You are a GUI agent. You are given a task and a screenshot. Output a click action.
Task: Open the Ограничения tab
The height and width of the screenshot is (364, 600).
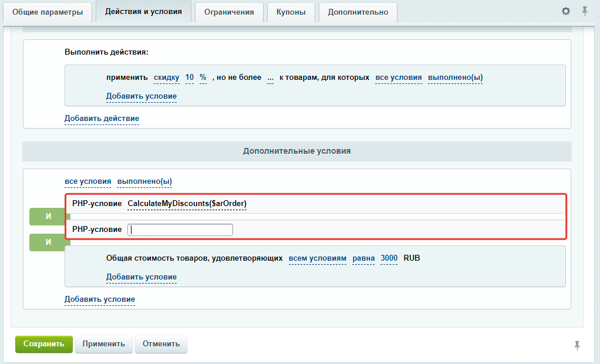click(228, 11)
